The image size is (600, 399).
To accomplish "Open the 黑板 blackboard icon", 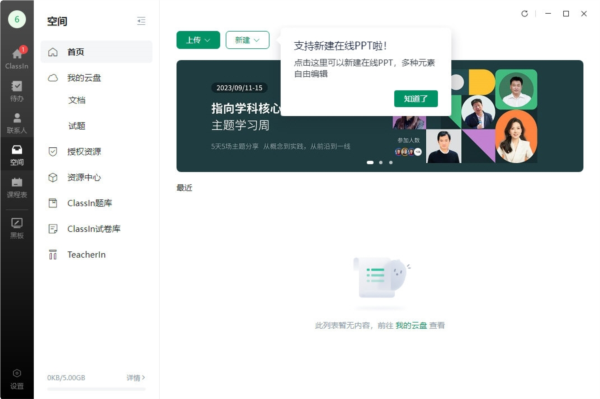I will tap(17, 228).
